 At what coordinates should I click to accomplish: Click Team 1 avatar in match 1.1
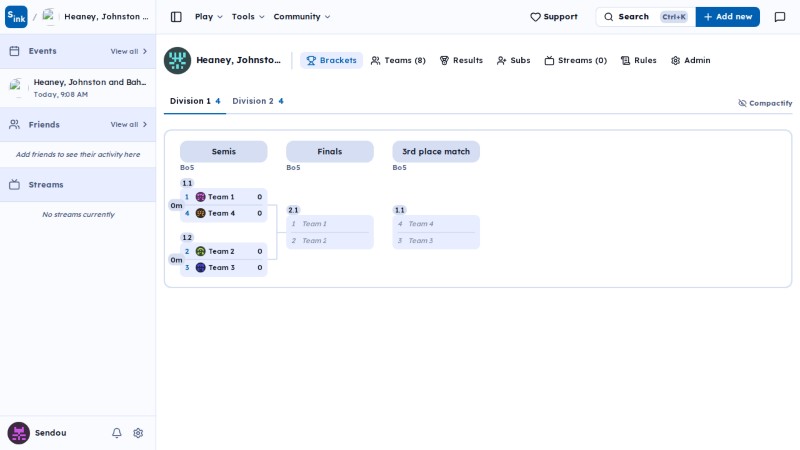click(201, 197)
